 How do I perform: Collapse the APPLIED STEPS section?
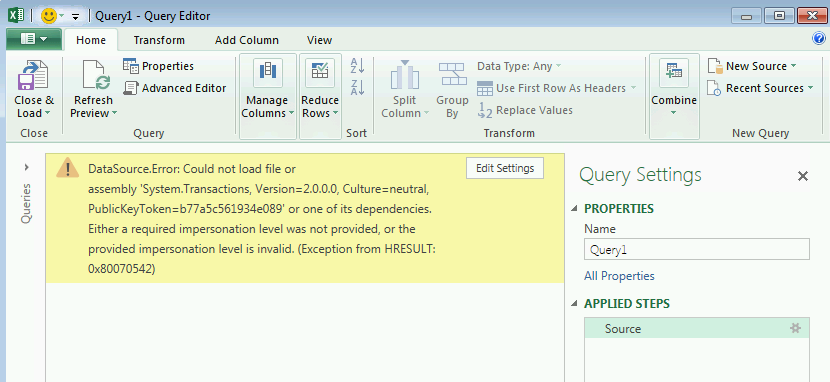pyautogui.click(x=575, y=304)
